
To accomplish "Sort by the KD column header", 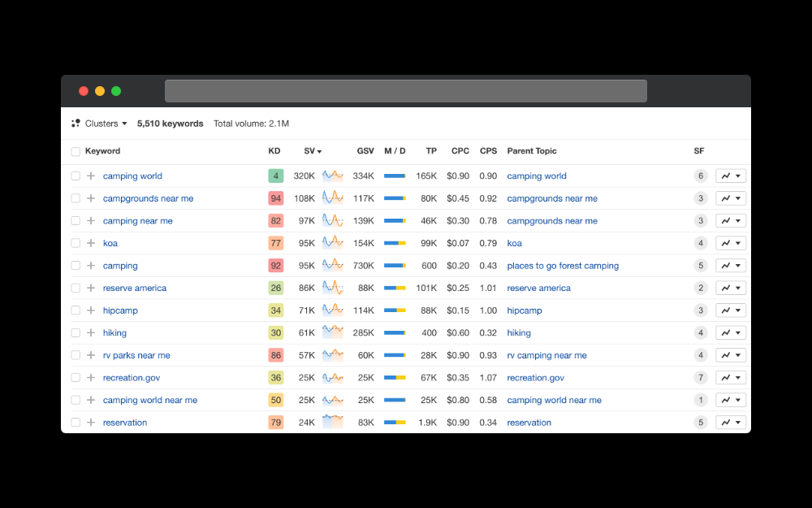I will pos(274,151).
